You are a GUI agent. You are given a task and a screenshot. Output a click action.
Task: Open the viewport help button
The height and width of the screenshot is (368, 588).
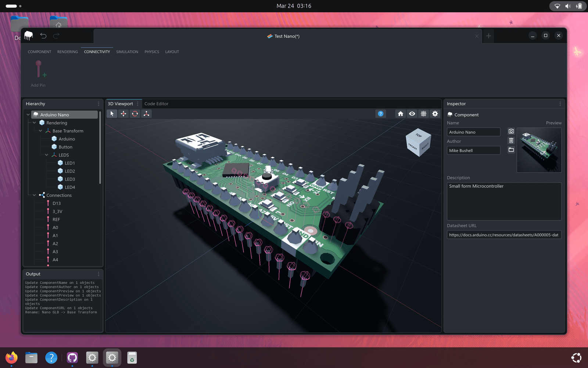click(381, 114)
